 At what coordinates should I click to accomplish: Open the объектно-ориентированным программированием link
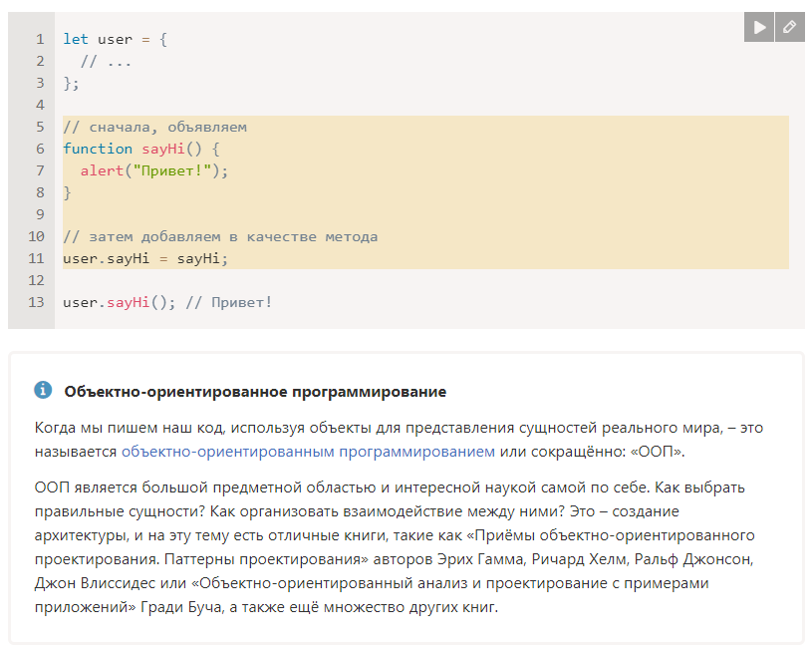[x=308, y=452]
